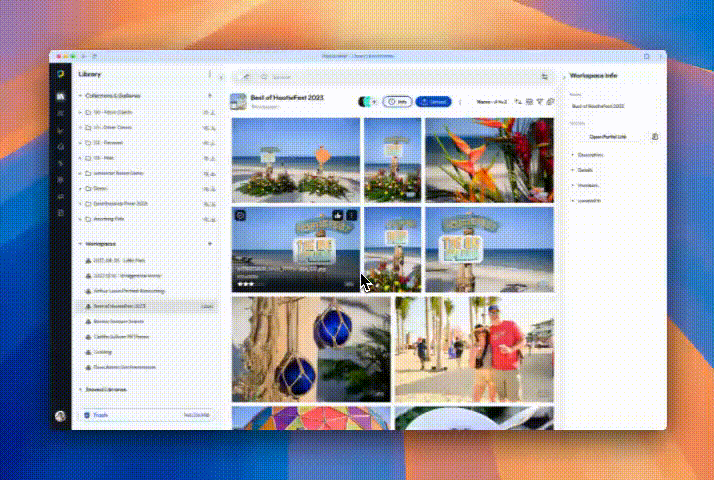Click the user avatar in dark sidebar
Viewport: 714px width, 480px height.
click(x=60, y=416)
